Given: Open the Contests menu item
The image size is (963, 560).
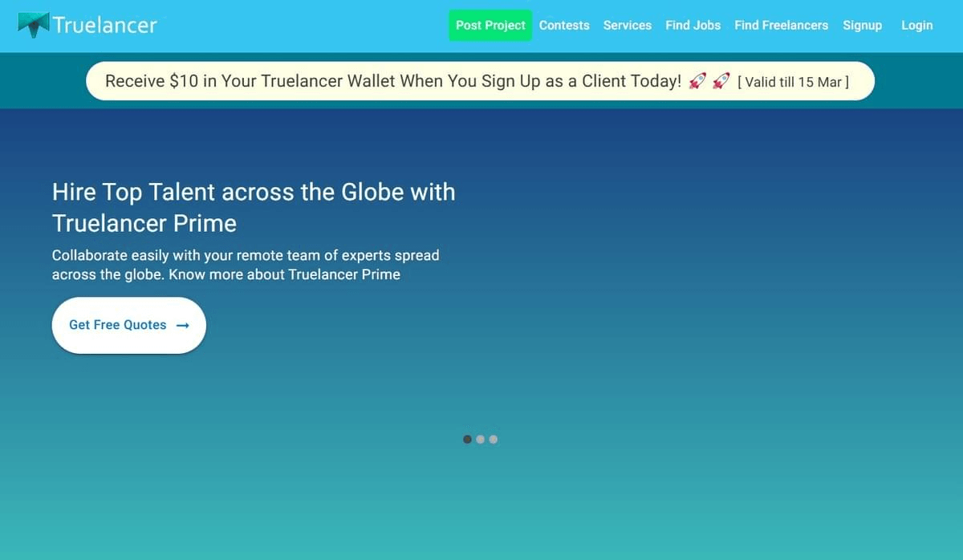Looking at the screenshot, I should 564,26.
